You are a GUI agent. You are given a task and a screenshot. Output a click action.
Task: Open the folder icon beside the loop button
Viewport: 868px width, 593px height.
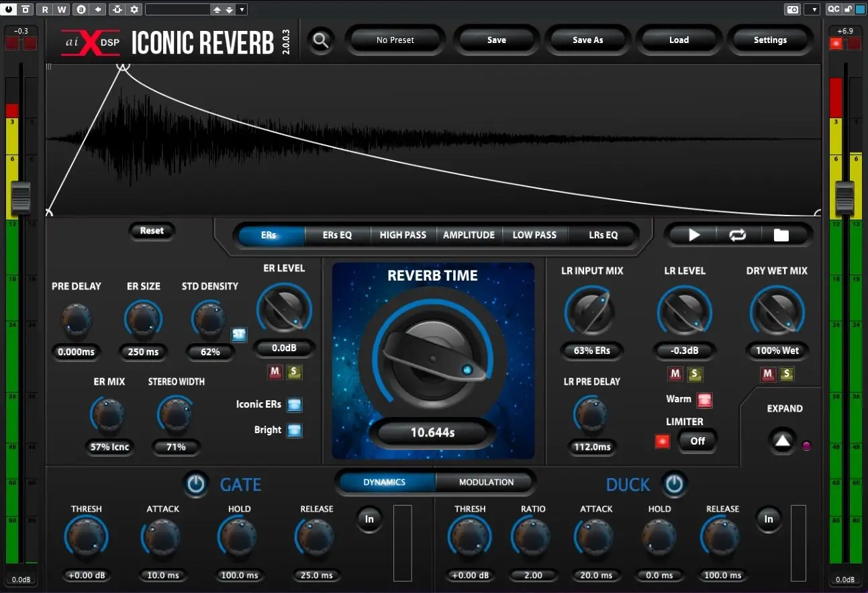pyautogui.click(x=781, y=235)
